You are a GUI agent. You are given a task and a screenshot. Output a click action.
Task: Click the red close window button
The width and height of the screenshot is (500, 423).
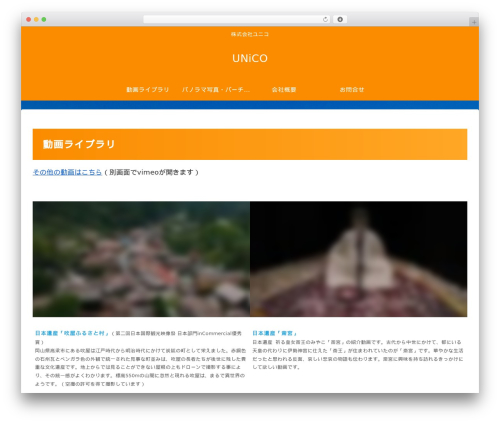[29, 19]
